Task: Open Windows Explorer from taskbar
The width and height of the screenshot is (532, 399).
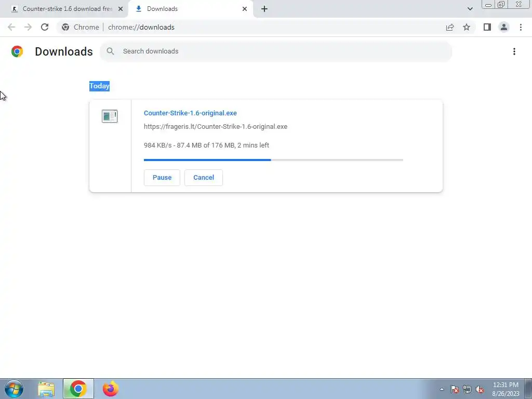Action: [46, 389]
